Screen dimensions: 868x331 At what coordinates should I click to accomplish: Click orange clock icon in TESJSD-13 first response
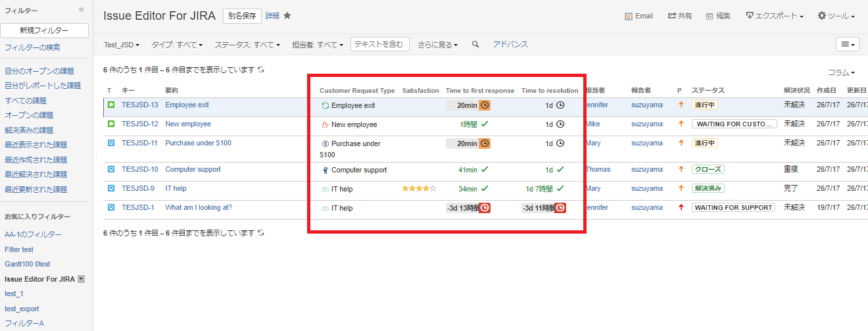pyautogui.click(x=485, y=105)
